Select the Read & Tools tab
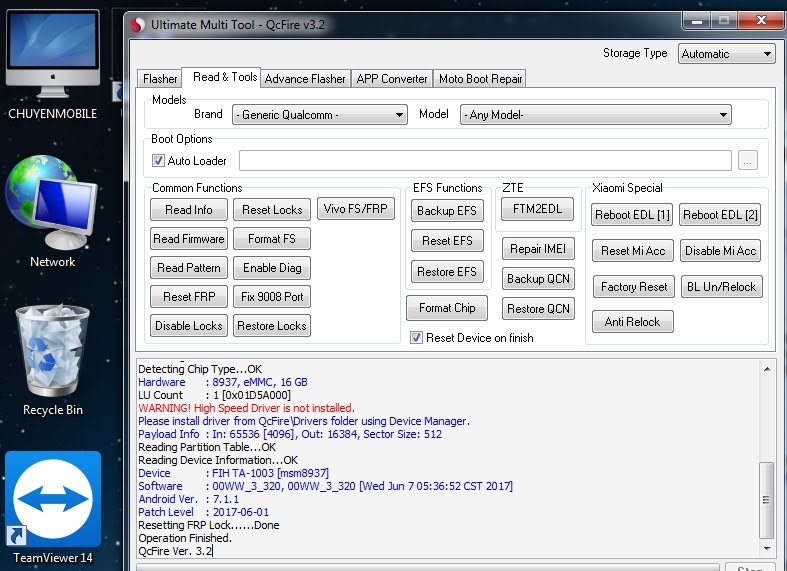The height and width of the screenshot is (571, 787). [x=221, y=77]
